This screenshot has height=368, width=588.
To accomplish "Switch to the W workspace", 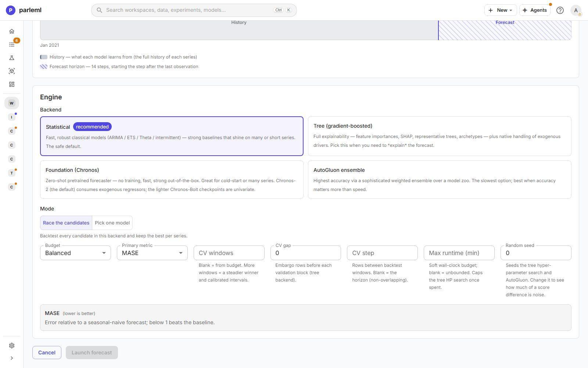I will [x=12, y=103].
